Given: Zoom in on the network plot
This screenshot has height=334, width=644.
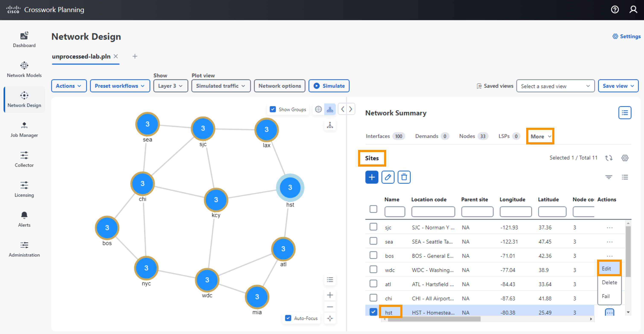Looking at the screenshot, I should point(330,295).
